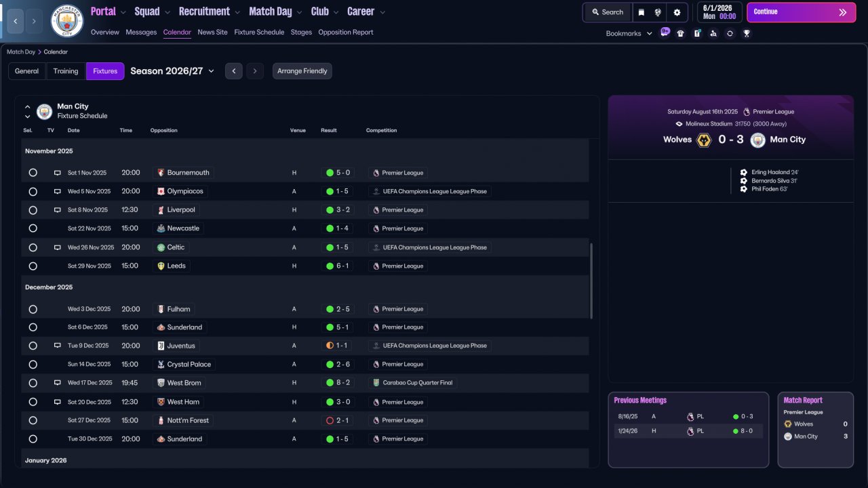Click the TV icon on the Juventus row
This screenshot has width=868, height=488.
[58, 346]
